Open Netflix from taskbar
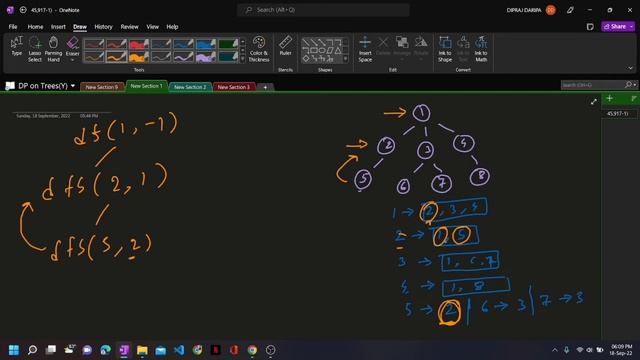The height and width of the screenshot is (360, 640). 216,350
